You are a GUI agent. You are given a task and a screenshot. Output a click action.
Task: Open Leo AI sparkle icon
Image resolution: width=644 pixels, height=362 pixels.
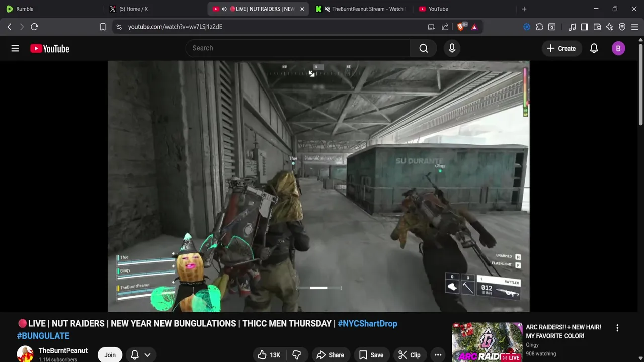click(610, 27)
